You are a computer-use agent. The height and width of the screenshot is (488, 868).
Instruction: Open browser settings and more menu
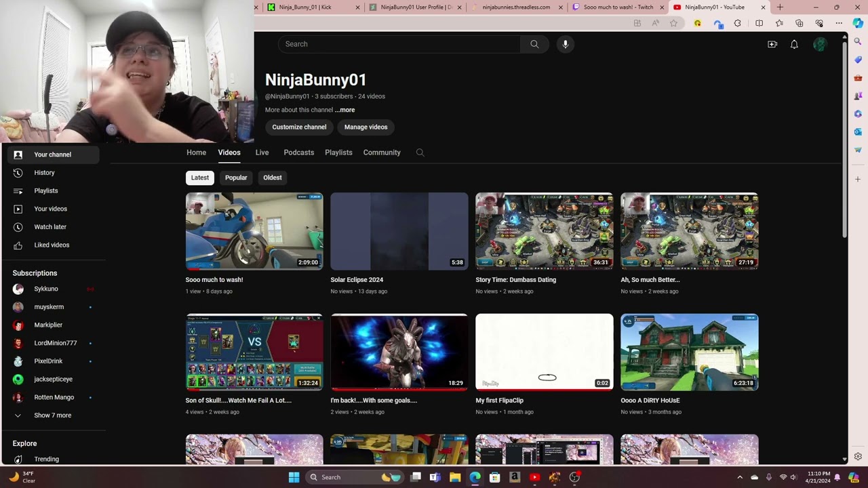coord(839,23)
